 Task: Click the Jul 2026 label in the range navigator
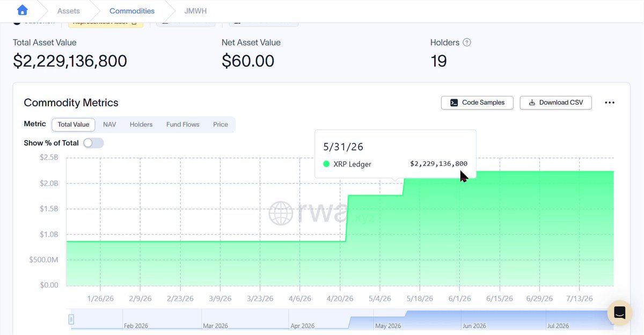[558, 326]
